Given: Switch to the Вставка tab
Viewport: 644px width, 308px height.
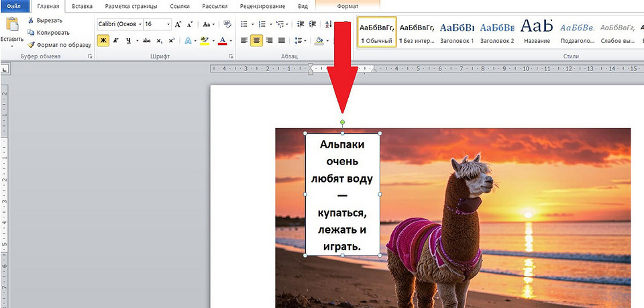Looking at the screenshot, I should click(82, 6).
